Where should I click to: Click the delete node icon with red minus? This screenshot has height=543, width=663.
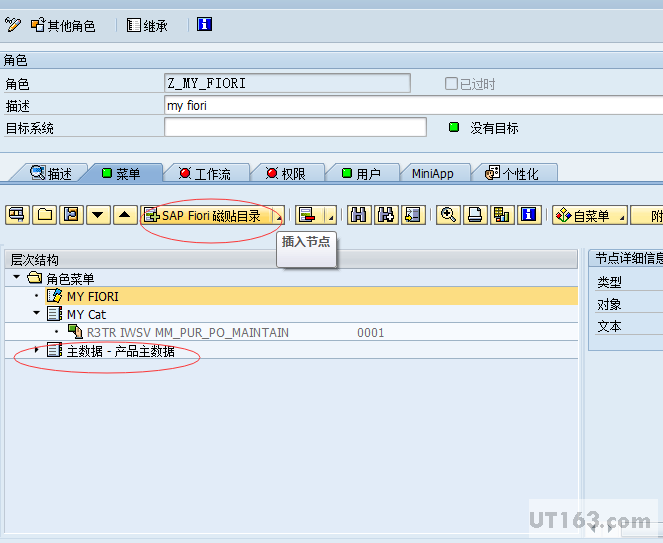click(308, 215)
